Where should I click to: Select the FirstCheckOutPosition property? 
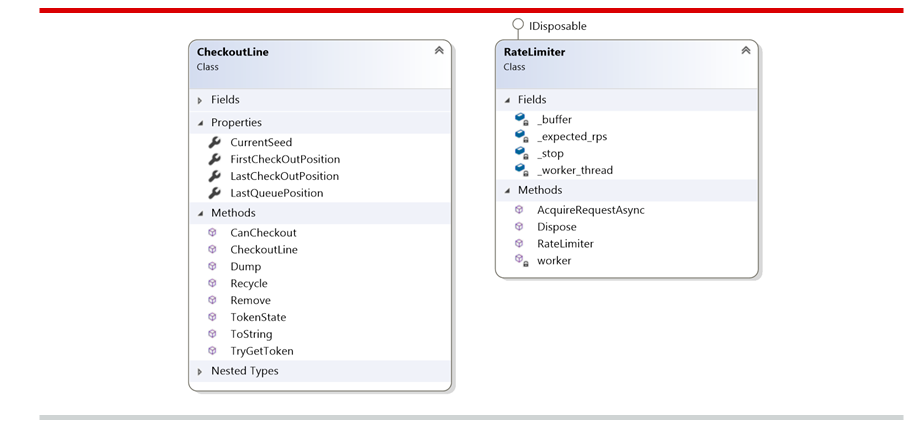(x=285, y=159)
